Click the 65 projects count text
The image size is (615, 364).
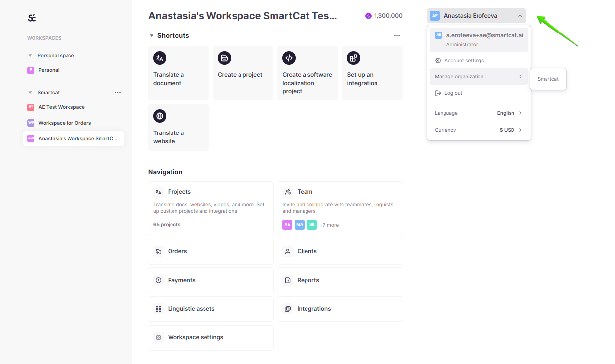tap(167, 225)
